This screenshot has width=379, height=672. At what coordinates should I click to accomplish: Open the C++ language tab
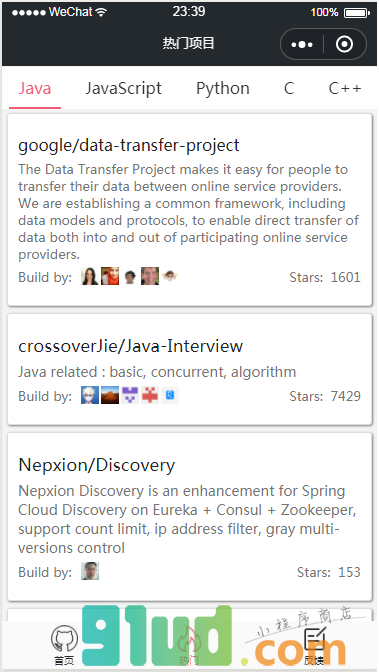(345, 89)
